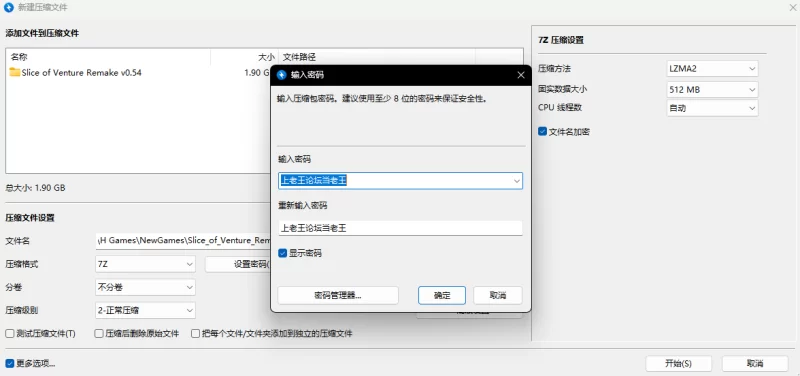Click the 开始(S) button

(678, 364)
